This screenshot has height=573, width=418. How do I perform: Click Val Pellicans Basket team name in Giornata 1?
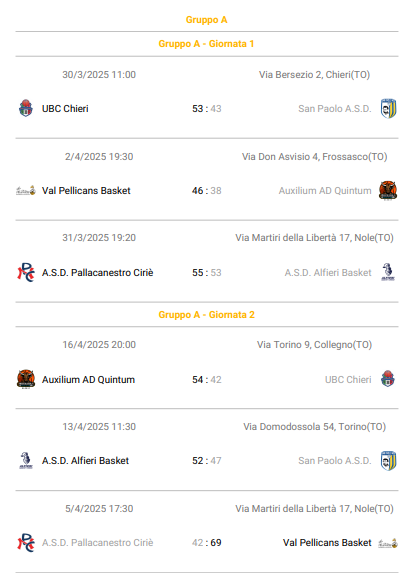pos(86,190)
